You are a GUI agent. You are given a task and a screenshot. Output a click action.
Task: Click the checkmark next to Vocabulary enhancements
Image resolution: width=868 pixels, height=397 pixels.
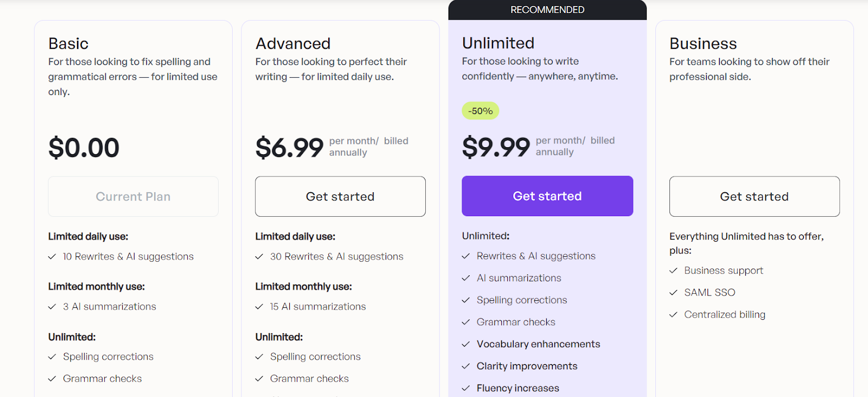pyautogui.click(x=466, y=344)
